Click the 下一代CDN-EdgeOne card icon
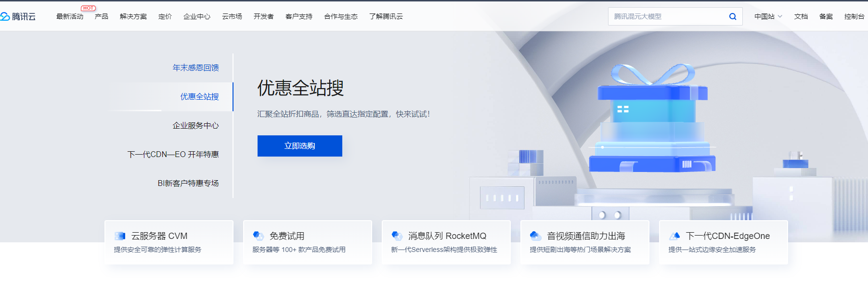Screen dimensions: 868x290 [674, 236]
